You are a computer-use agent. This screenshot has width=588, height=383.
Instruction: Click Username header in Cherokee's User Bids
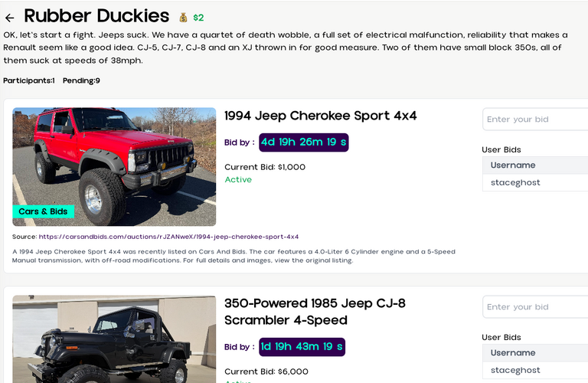pos(513,165)
